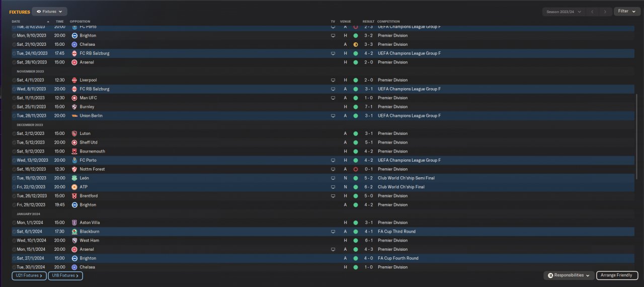Click the red loss indicator for Nottm Forest

[x=355, y=169]
